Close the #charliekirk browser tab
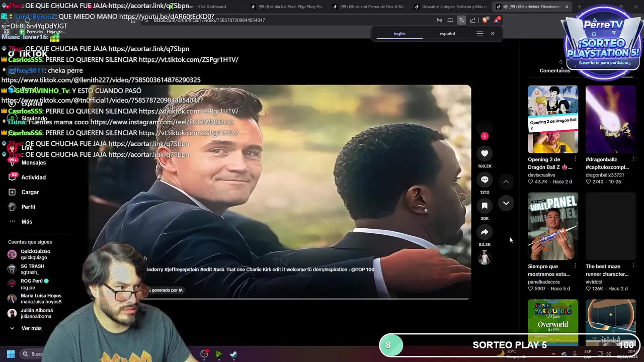The image size is (644, 362). 567,7
